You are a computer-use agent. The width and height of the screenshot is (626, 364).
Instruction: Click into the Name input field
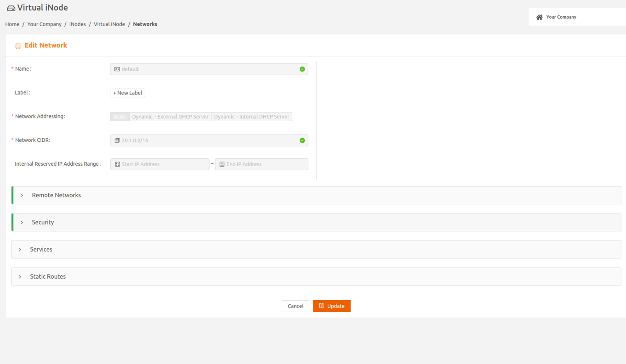click(209, 69)
